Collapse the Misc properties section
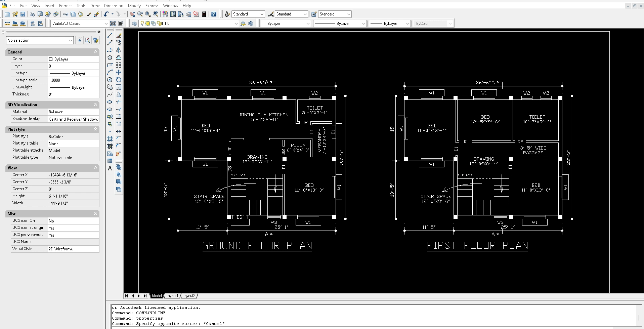This screenshot has width=644, height=329. click(x=95, y=213)
